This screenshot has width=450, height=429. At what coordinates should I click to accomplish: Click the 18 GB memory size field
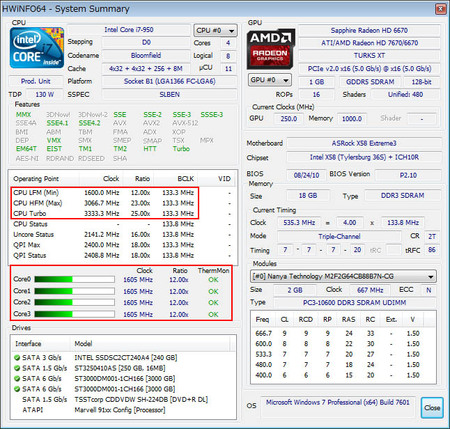click(x=308, y=196)
